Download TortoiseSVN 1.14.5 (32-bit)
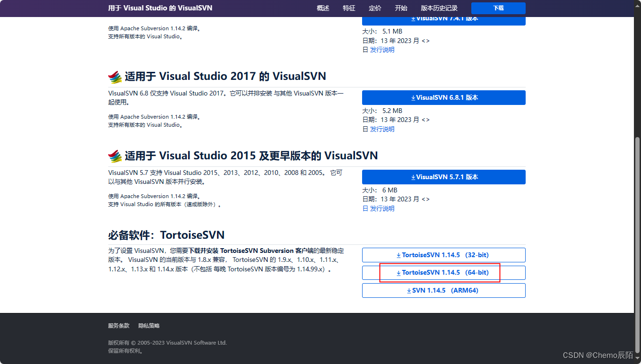641x364 pixels. 443,255
